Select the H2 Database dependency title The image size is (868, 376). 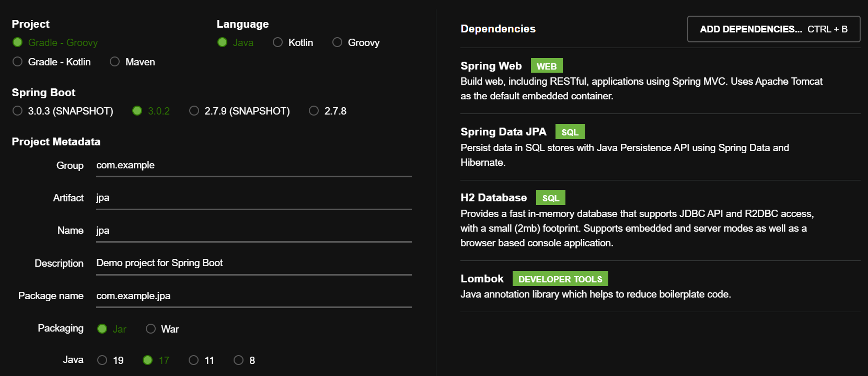pyautogui.click(x=493, y=198)
